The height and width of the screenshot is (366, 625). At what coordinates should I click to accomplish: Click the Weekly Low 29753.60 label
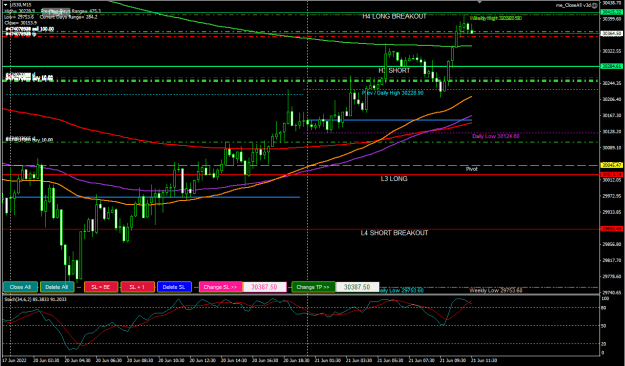pyautogui.click(x=495, y=290)
